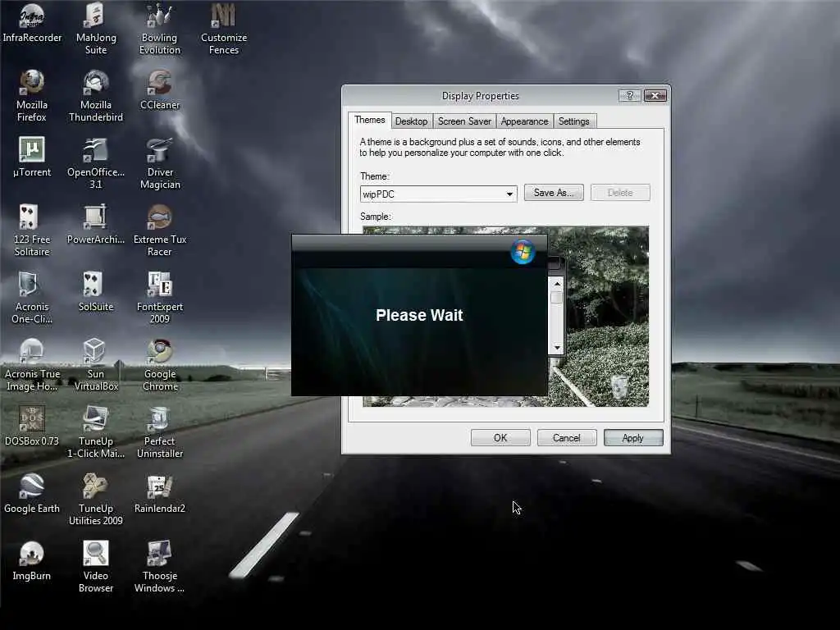Select the DOSBox 0.73 desktop icon

[32, 427]
